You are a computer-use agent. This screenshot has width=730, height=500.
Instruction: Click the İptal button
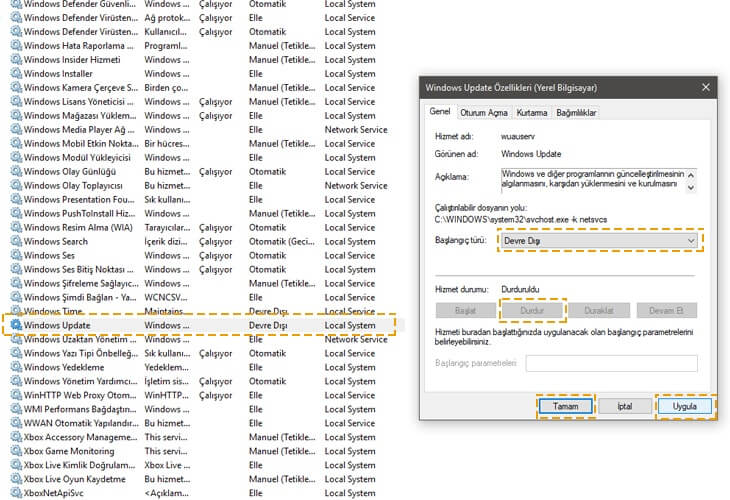[x=624, y=406]
